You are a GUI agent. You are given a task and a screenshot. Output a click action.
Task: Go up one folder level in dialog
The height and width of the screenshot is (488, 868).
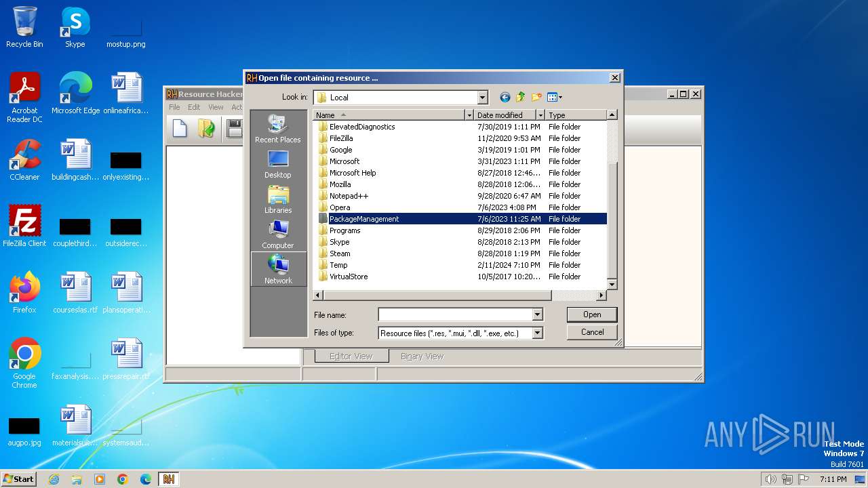point(521,97)
